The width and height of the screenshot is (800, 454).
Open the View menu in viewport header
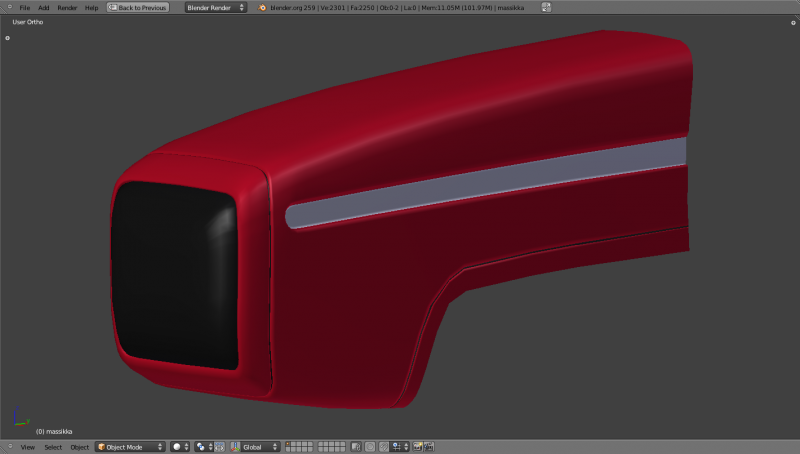27,447
